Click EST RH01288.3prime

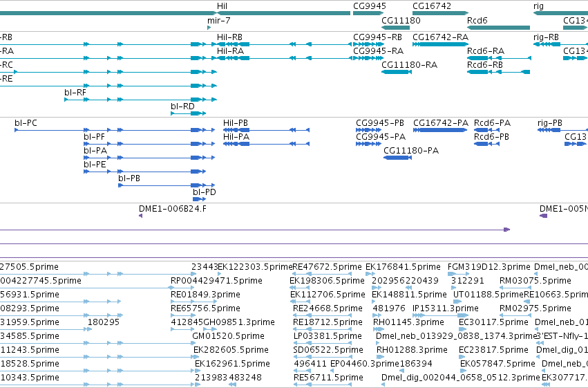click(x=412, y=350)
